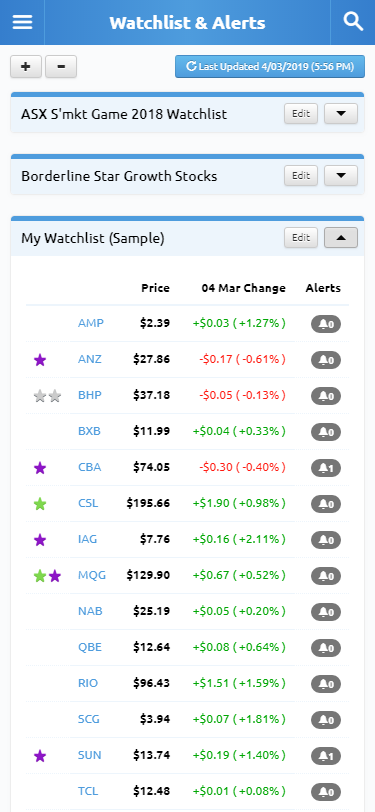Click the grey stars next to BHP
This screenshot has width=375, height=812.
(47, 396)
